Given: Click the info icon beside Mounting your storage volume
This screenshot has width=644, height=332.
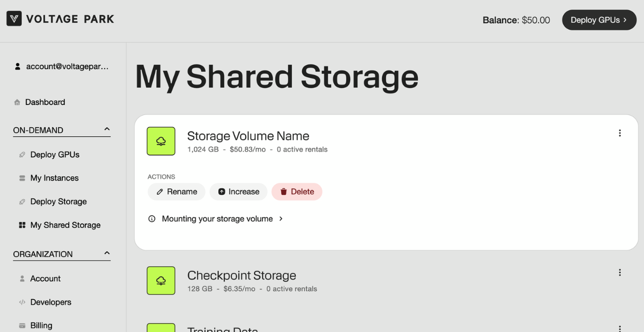Looking at the screenshot, I should pyautogui.click(x=152, y=219).
